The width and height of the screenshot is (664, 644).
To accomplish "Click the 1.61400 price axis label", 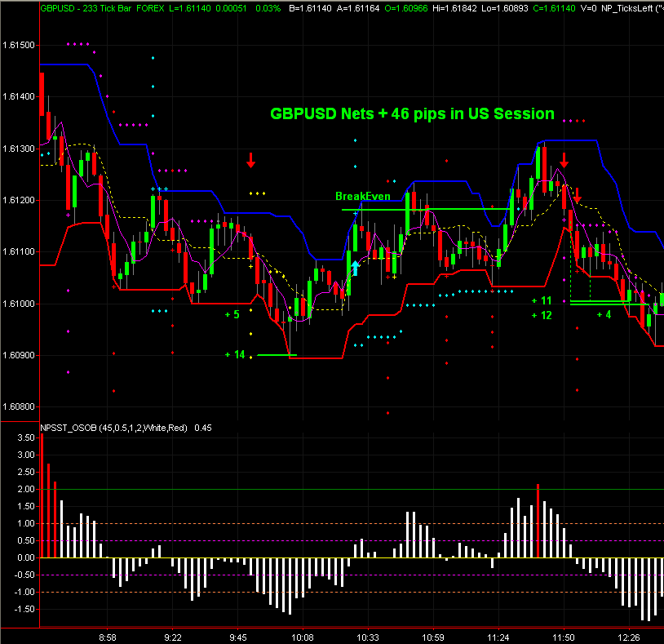I will coord(19,96).
